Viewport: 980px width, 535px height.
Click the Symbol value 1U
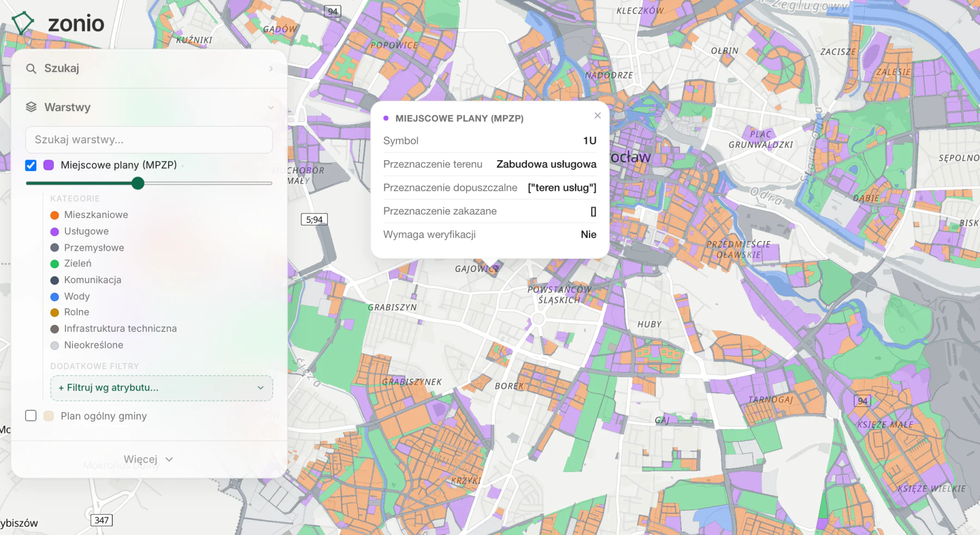[x=590, y=141]
